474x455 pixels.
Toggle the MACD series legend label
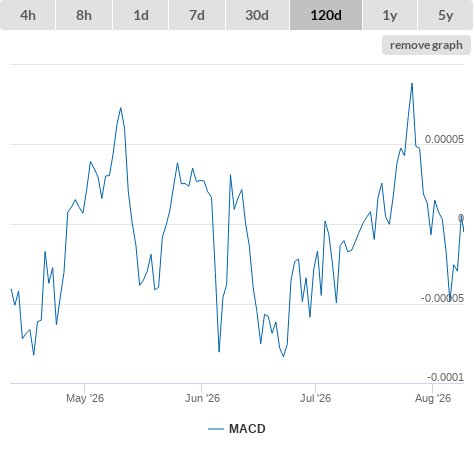point(247,429)
